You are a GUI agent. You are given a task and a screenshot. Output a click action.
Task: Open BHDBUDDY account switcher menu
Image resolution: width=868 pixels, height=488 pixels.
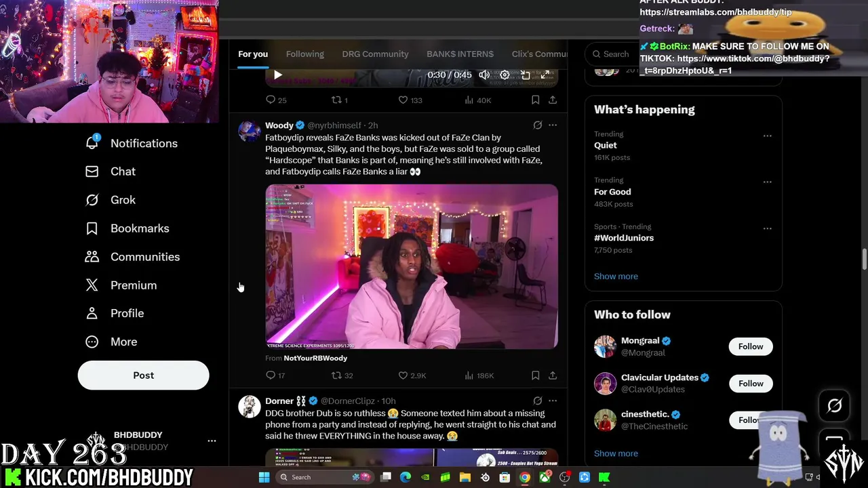(149, 441)
